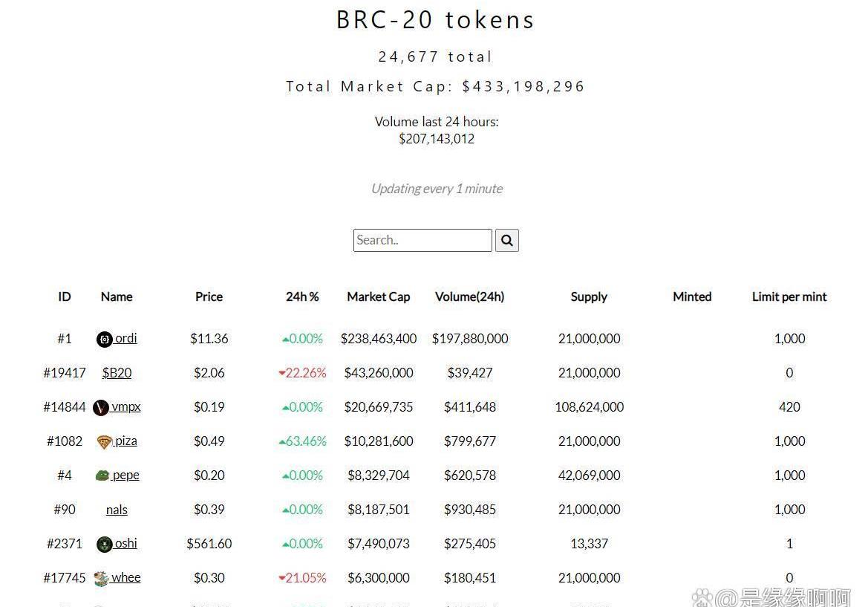The width and height of the screenshot is (868, 607).
Task: Sort table by 24h % column header
Action: (302, 297)
